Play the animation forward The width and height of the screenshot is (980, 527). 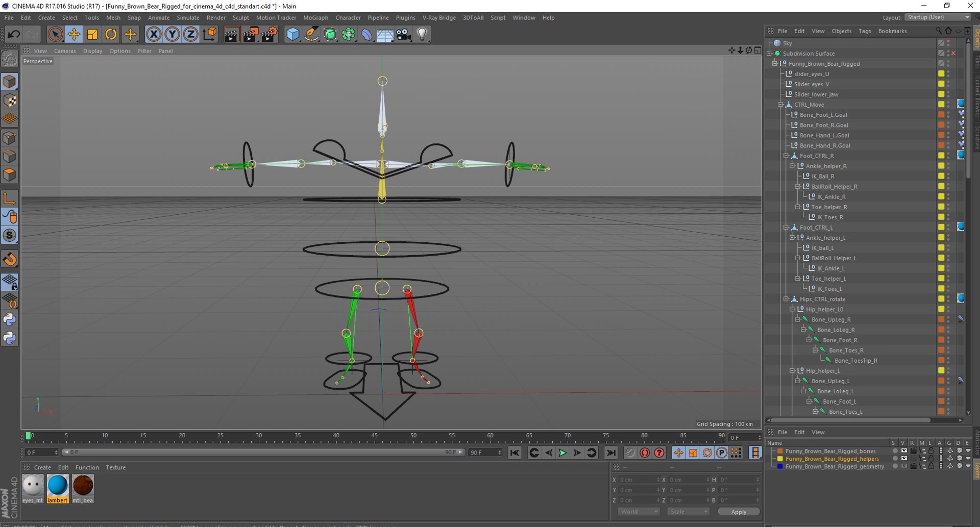pos(562,453)
